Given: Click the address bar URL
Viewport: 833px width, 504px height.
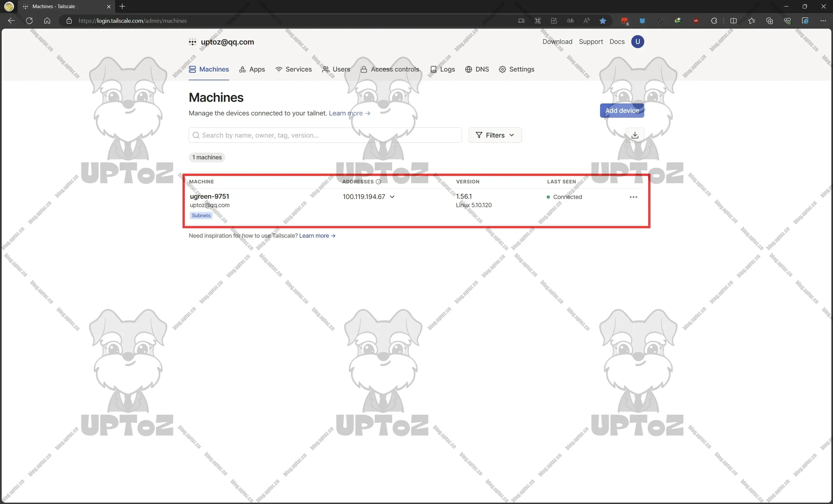Looking at the screenshot, I should (x=132, y=20).
